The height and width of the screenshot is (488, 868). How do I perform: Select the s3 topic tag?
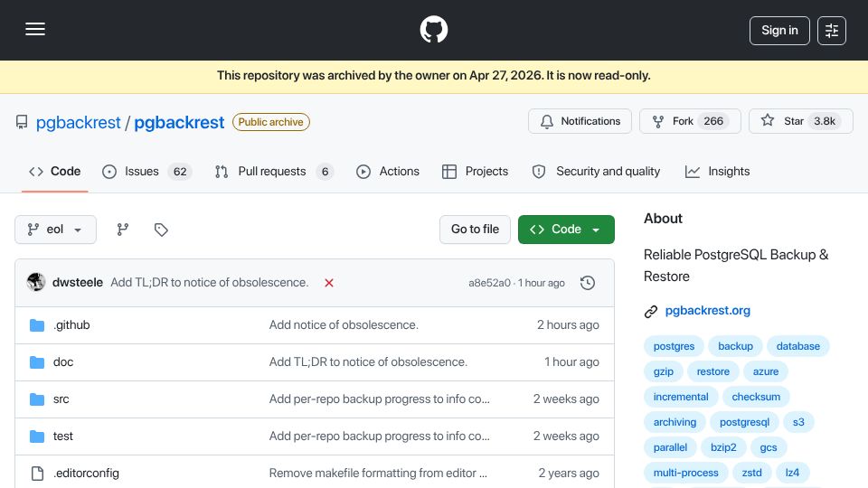[x=798, y=422]
